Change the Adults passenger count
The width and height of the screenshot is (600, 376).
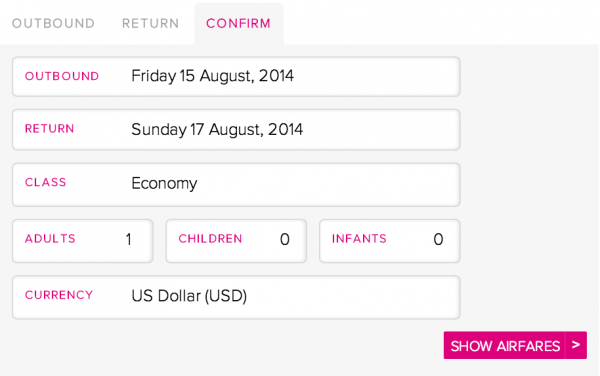(83, 241)
